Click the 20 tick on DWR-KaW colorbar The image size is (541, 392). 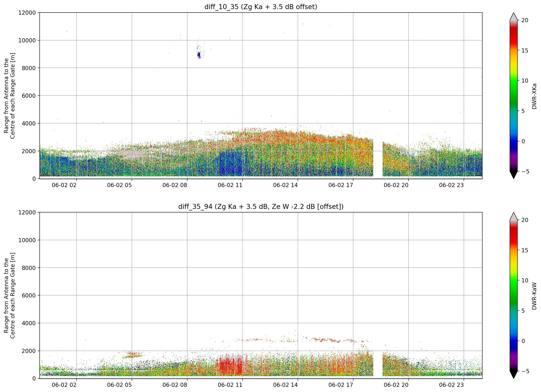click(x=525, y=220)
